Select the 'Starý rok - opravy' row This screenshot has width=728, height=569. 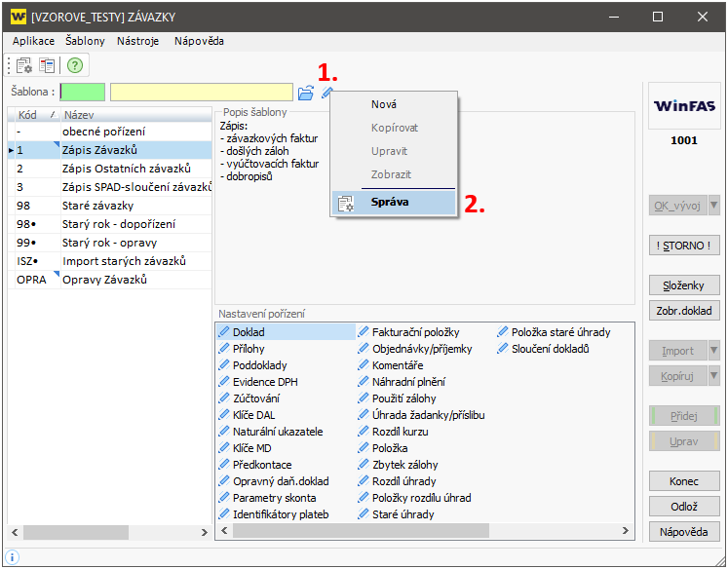click(110, 243)
